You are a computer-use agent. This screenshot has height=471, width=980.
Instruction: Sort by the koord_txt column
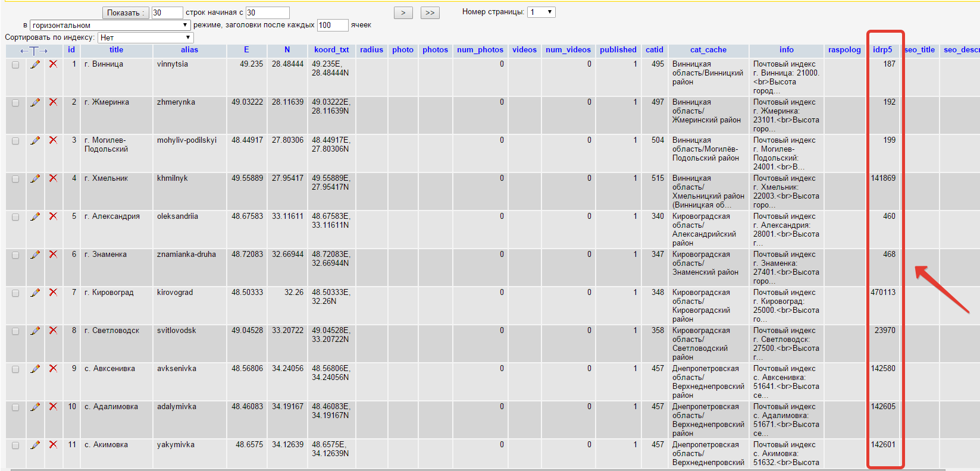[x=331, y=50]
